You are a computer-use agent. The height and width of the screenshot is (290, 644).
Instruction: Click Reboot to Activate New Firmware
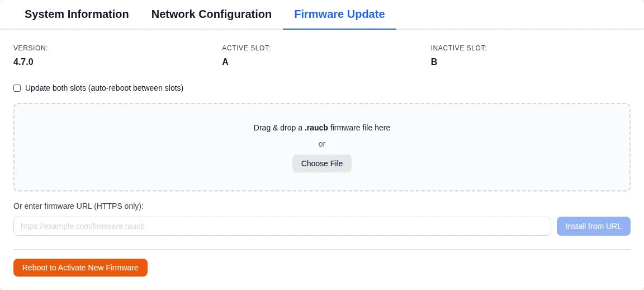tap(80, 268)
